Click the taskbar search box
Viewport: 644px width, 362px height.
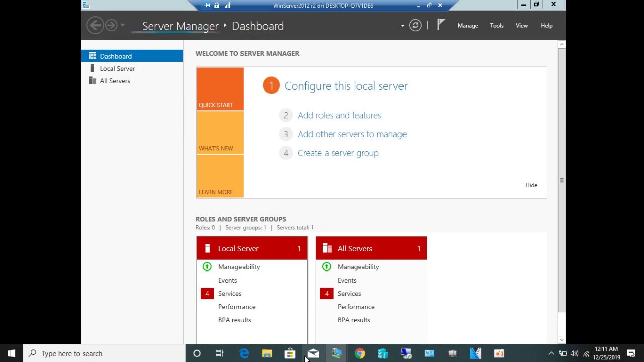tap(104, 353)
